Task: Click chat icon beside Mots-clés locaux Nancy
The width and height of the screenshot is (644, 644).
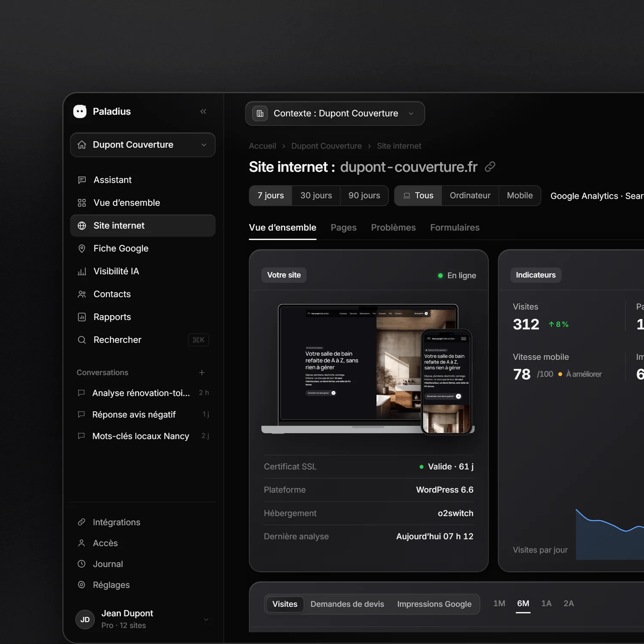Action: tap(81, 436)
